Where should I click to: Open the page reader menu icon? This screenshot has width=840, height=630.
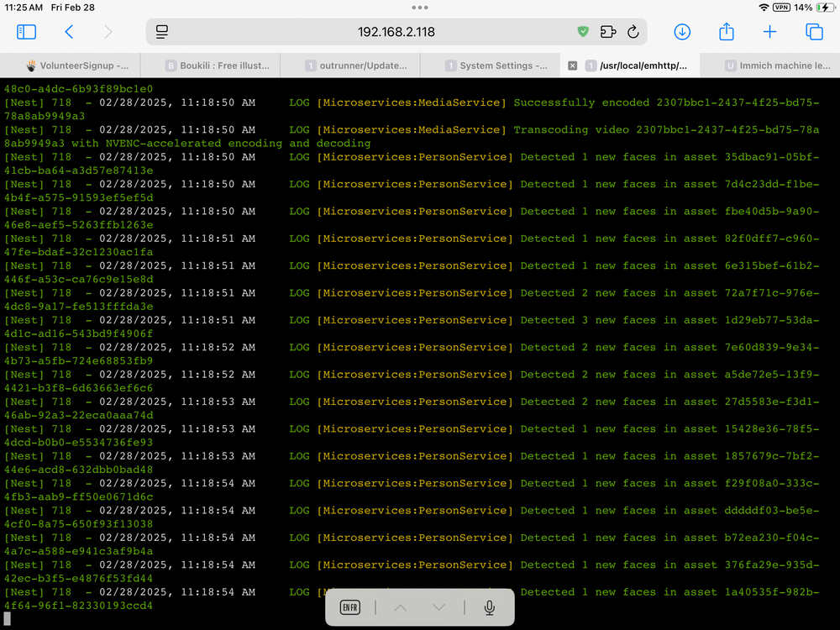[162, 32]
